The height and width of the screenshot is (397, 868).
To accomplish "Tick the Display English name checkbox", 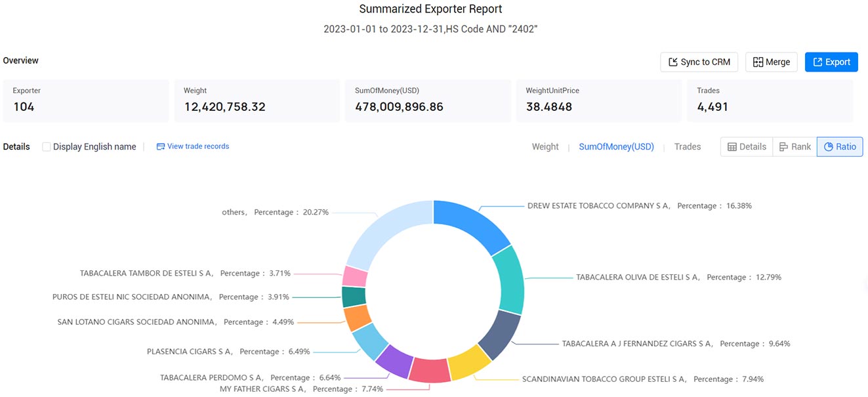I will click(x=47, y=147).
